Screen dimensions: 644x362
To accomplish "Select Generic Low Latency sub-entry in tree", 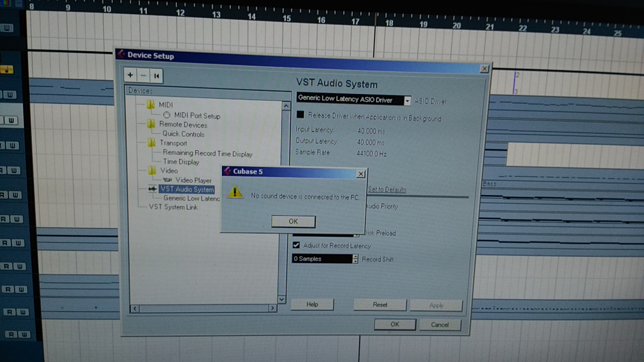I will point(192,199).
